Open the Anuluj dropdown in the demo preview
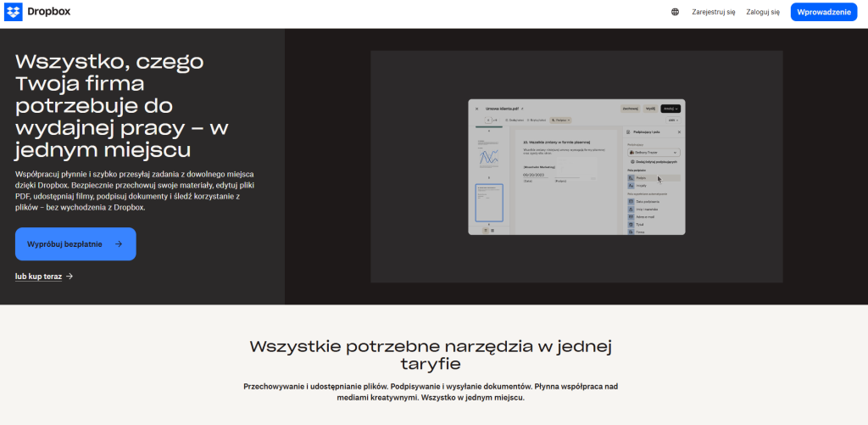 (670, 109)
